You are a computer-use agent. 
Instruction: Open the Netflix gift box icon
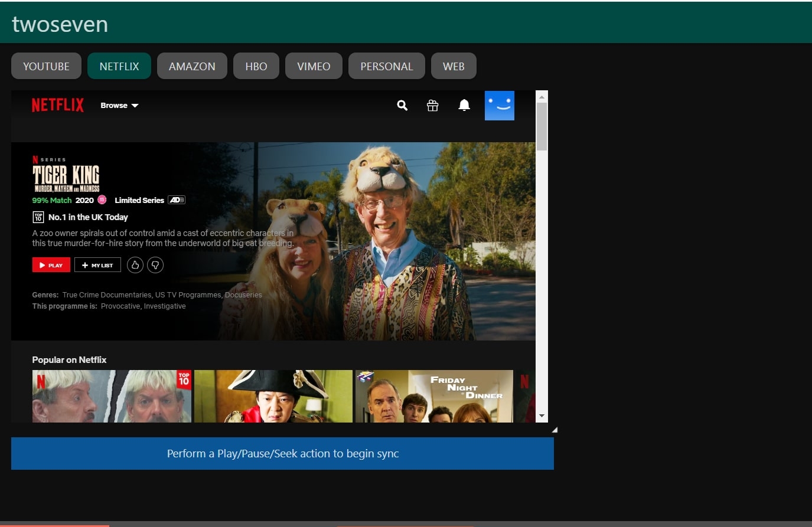pos(432,106)
